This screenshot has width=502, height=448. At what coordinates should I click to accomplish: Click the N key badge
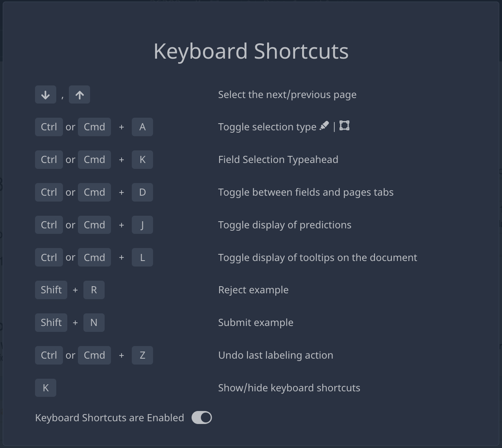(94, 322)
